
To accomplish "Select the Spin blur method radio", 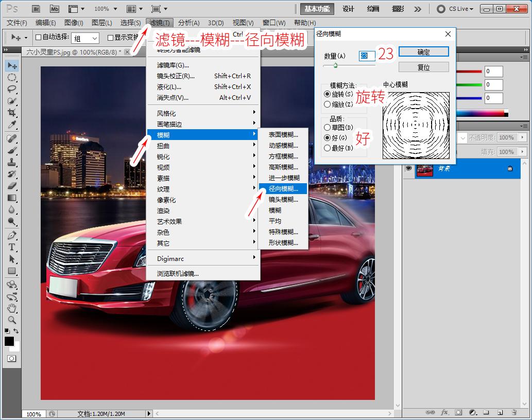I will click(327, 94).
